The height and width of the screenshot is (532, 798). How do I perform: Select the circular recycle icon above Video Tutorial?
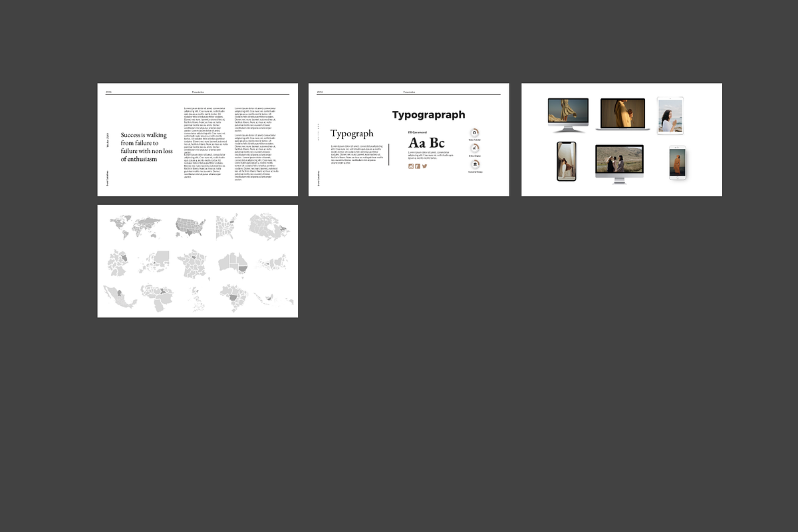coord(475,133)
